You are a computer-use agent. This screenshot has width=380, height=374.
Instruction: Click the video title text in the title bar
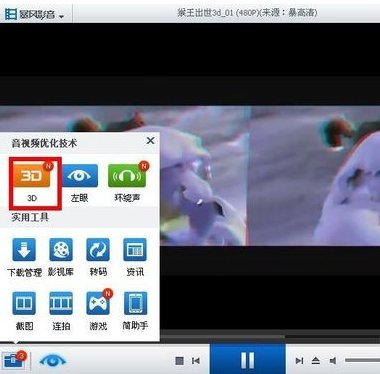[x=247, y=13]
